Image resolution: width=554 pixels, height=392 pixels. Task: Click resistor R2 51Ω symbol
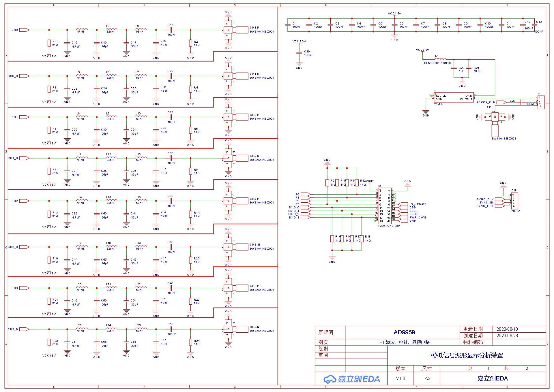tap(190, 43)
